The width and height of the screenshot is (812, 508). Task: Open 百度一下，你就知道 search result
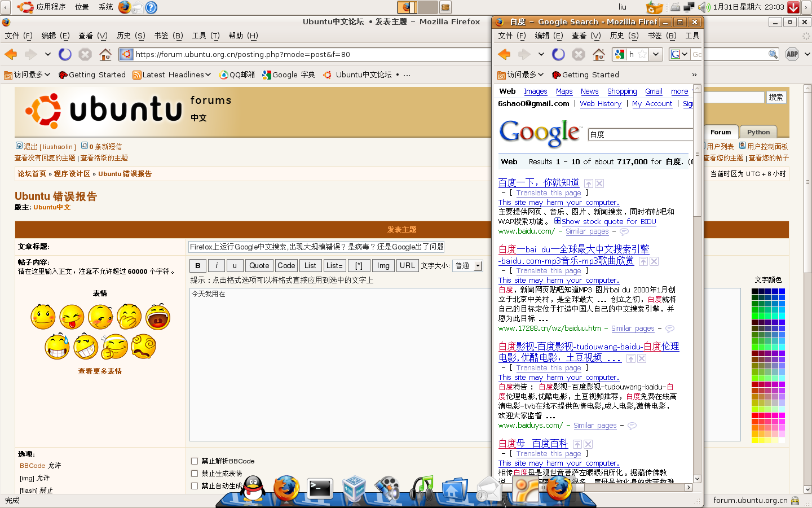pos(539,182)
